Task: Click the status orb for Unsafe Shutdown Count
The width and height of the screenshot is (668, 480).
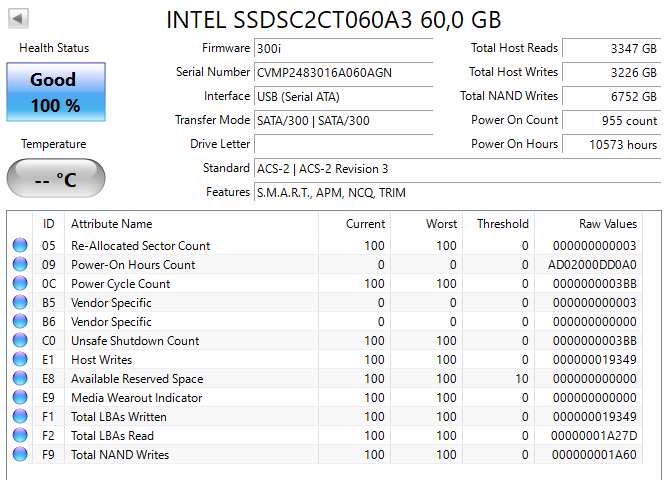Action: coord(21,341)
